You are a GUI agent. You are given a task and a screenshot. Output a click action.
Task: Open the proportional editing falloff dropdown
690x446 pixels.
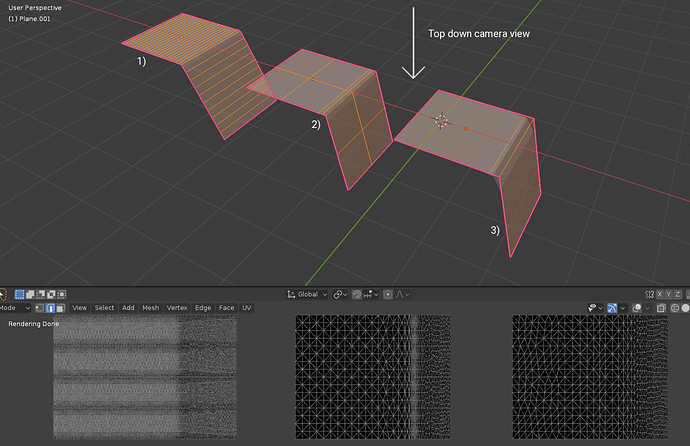coord(402,294)
